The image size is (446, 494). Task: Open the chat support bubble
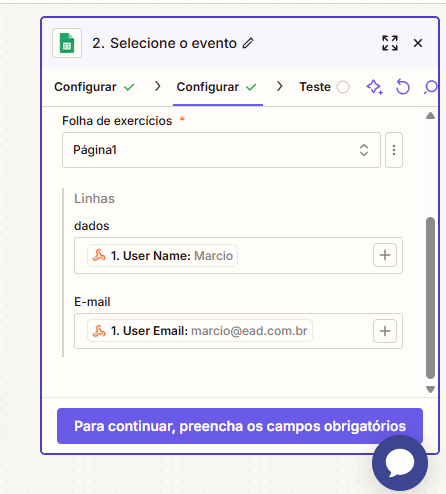coord(400,463)
